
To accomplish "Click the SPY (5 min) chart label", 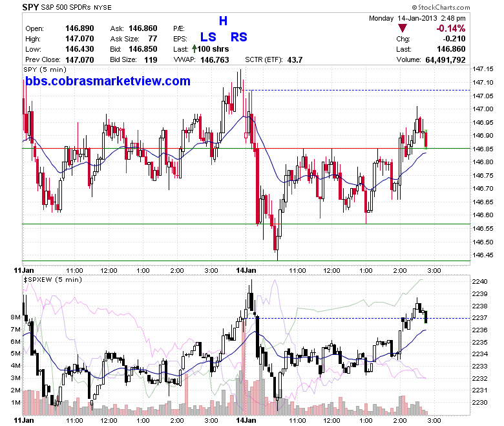I will pyautogui.click(x=45, y=69).
